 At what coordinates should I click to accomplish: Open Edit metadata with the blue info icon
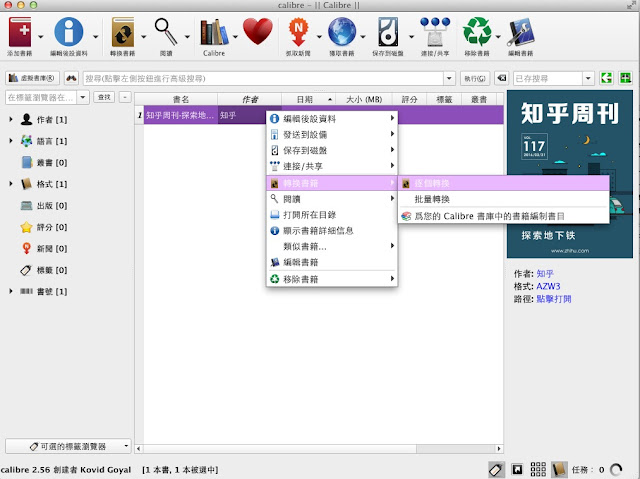pyautogui.click(x=69, y=32)
